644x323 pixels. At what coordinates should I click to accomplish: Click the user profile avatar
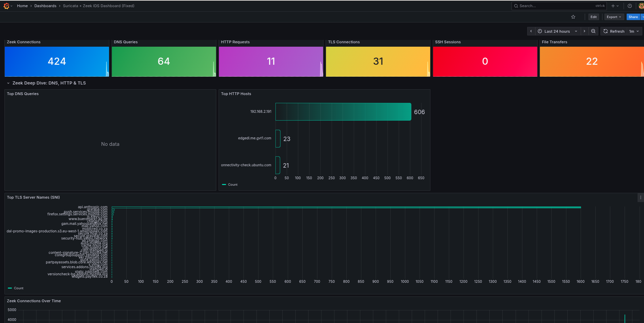tap(641, 6)
